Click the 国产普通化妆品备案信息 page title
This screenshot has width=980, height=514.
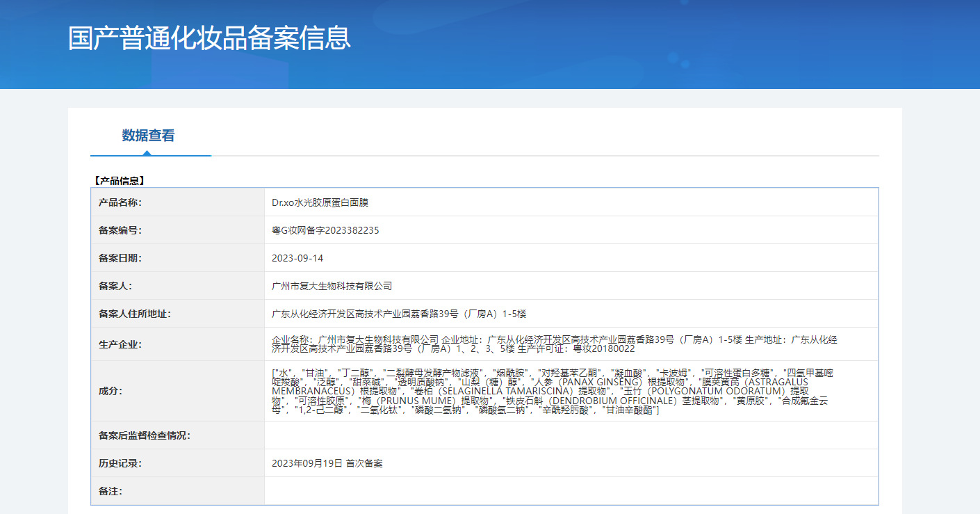tap(209, 38)
